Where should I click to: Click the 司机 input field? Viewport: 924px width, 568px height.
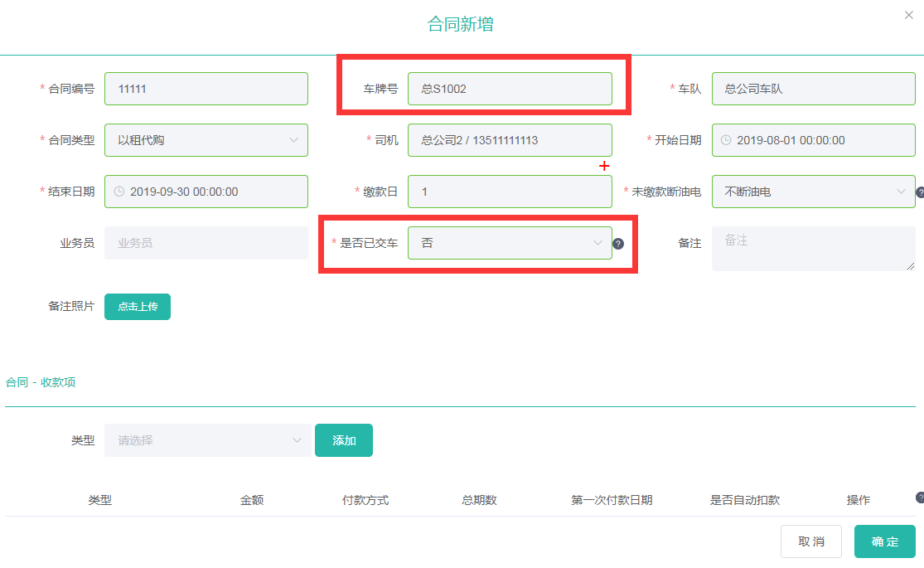click(x=509, y=140)
